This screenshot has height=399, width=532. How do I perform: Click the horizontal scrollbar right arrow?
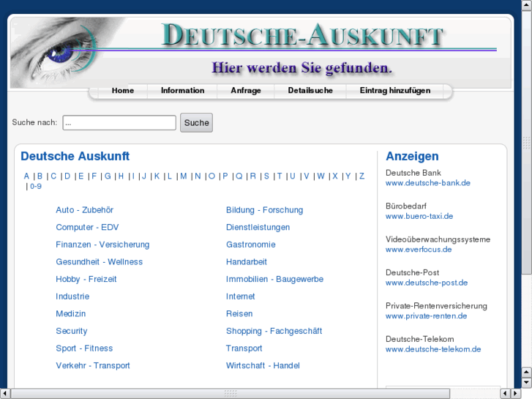(516, 394)
